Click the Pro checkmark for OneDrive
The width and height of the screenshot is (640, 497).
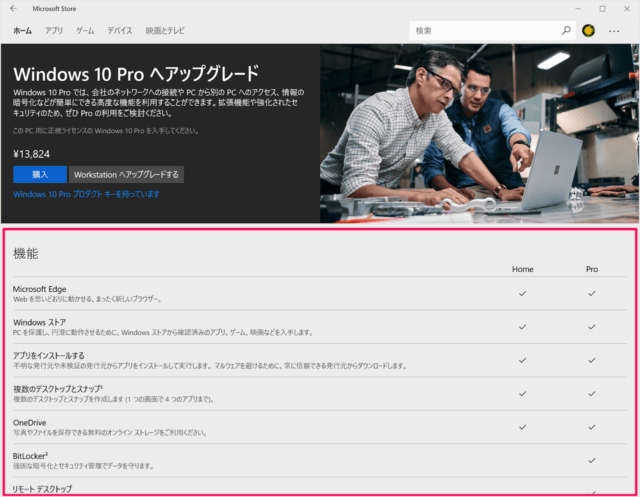592,427
